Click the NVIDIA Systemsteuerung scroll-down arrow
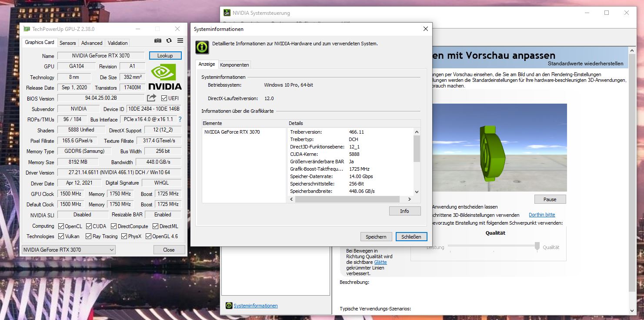Screen dimensions: 644x320 pos(632,310)
